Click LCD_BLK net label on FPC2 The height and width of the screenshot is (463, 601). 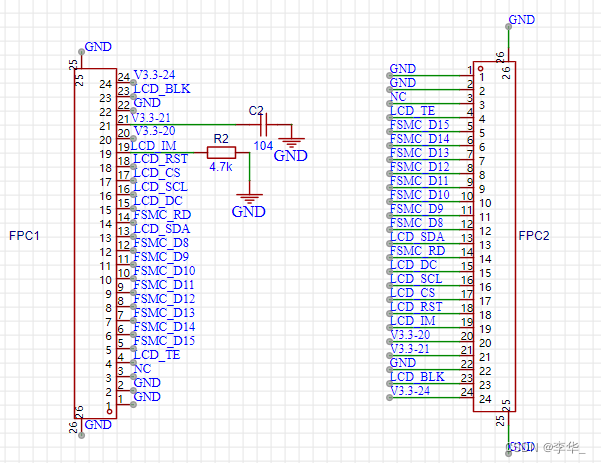[x=417, y=377]
